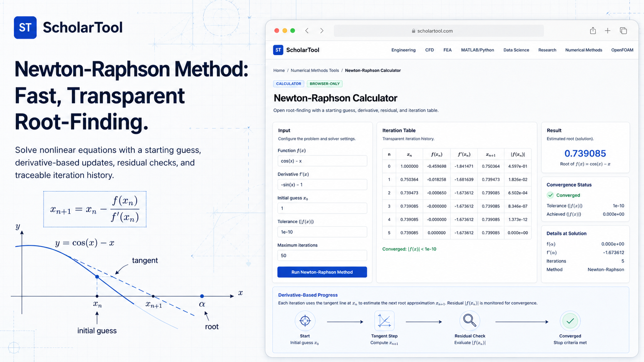644x362 pixels.
Task: Open the Numerical Methods menu item
Action: [x=584, y=50]
